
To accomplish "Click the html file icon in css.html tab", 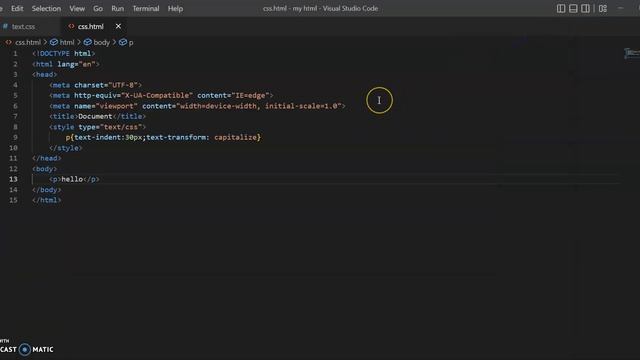I will click(x=71, y=26).
